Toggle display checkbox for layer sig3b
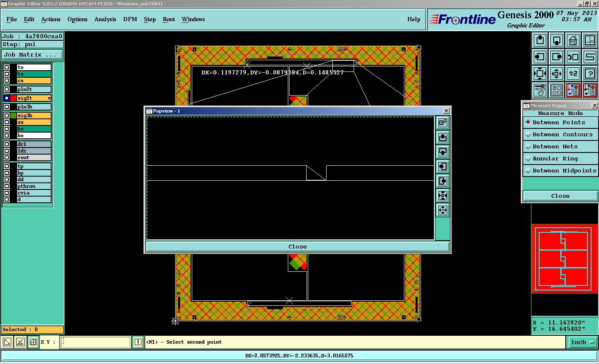The width and height of the screenshot is (599, 364). (7, 116)
